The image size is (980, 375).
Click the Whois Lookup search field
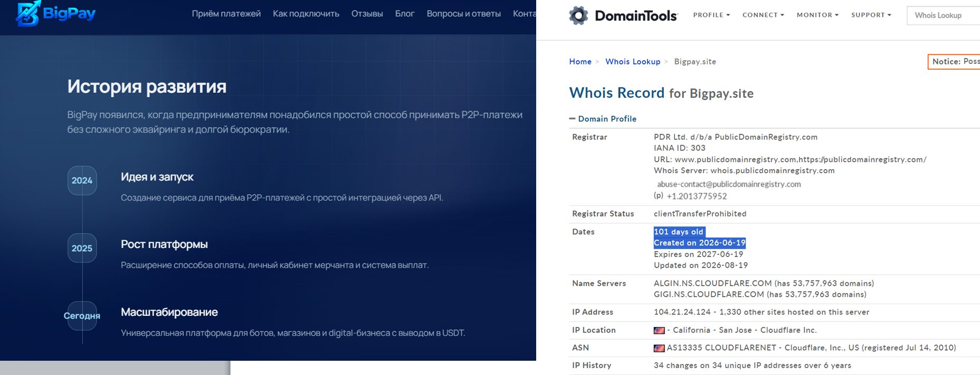point(944,15)
